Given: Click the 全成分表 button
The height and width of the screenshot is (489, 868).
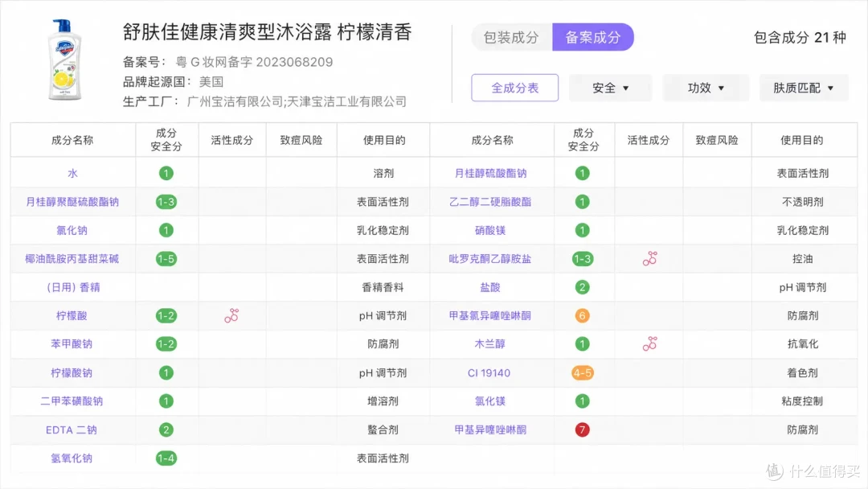Looking at the screenshot, I should [515, 88].
